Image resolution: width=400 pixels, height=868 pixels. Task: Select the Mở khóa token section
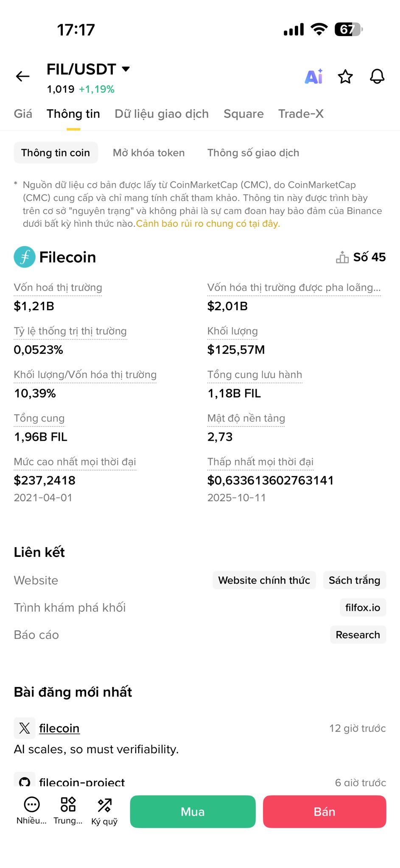[x=148, y=153]
